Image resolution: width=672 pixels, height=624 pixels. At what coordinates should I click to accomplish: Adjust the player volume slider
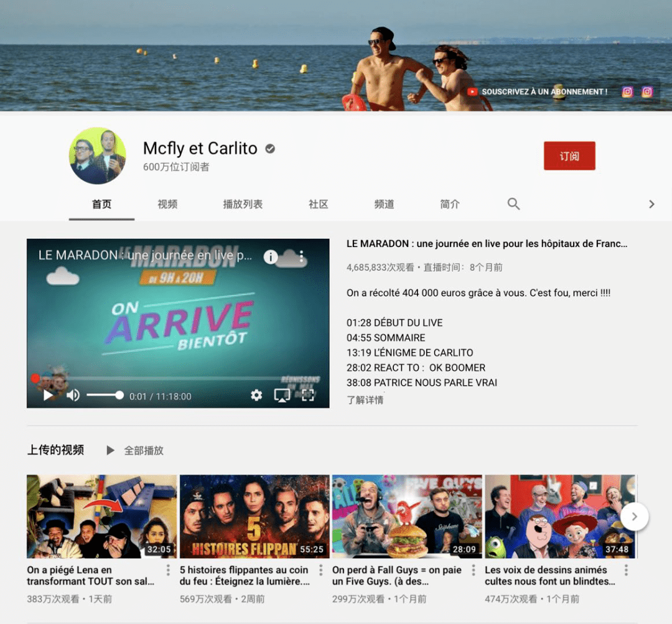[105, 395]
